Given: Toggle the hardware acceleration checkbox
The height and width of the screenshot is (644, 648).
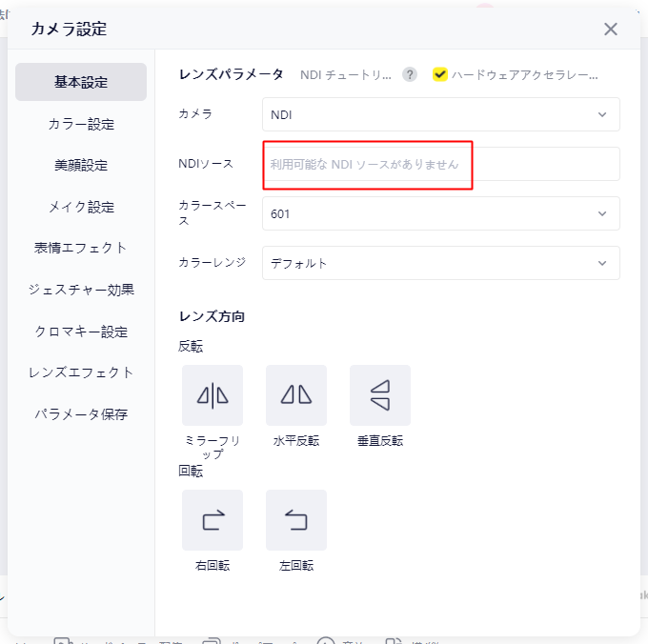Looking at the screenshot, I should click(x=439, y=74).
